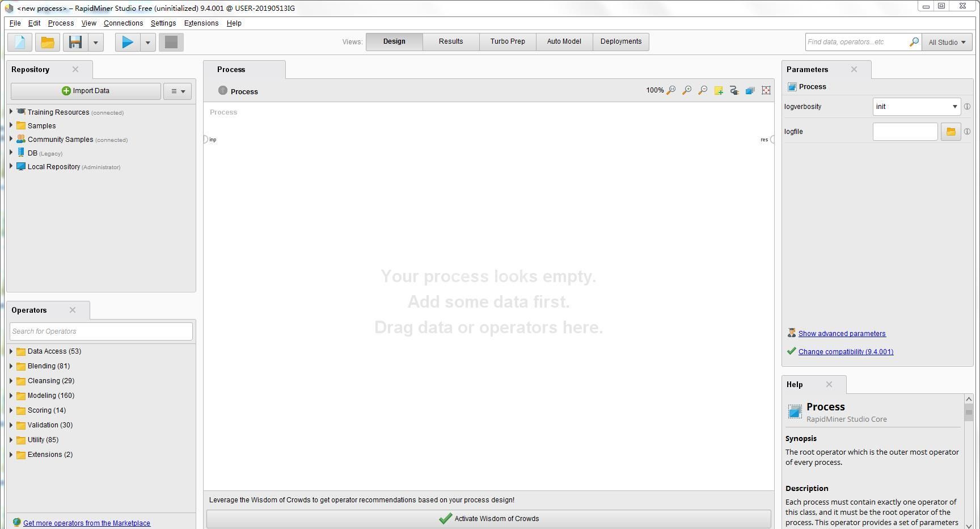Open the Auto Model view
The height and width of the screenshot is (529, 980).
click(x=564, y=41)
